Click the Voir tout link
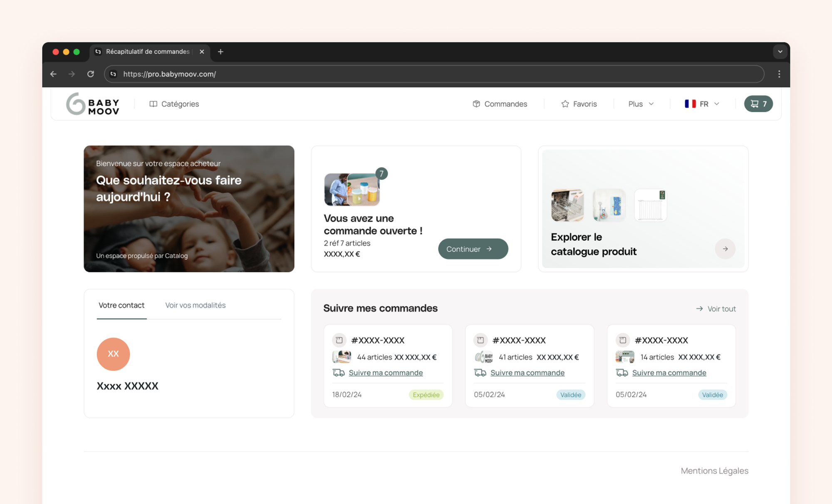The height and width of the screenshot is (504, 832). 716,309
